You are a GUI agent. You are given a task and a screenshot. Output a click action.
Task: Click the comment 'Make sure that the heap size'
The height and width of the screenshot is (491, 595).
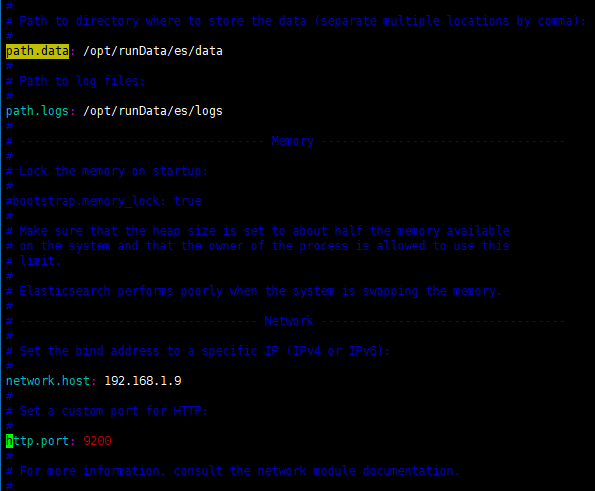point(258,231)
